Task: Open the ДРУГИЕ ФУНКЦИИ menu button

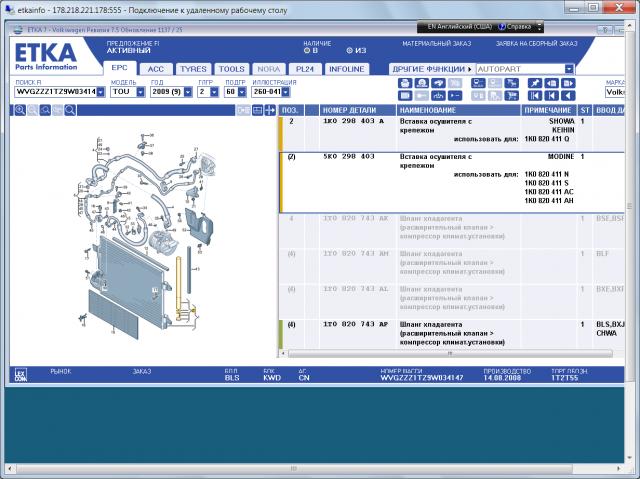Action: click(432, 69)
